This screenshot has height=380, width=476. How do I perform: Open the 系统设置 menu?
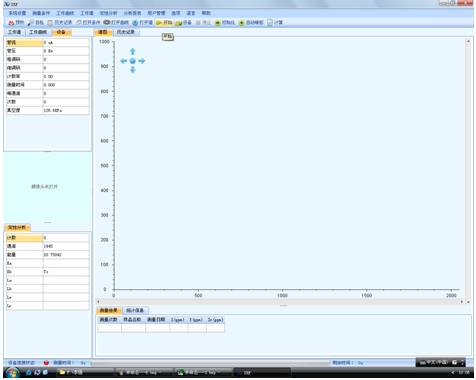[x=17, y=13]
